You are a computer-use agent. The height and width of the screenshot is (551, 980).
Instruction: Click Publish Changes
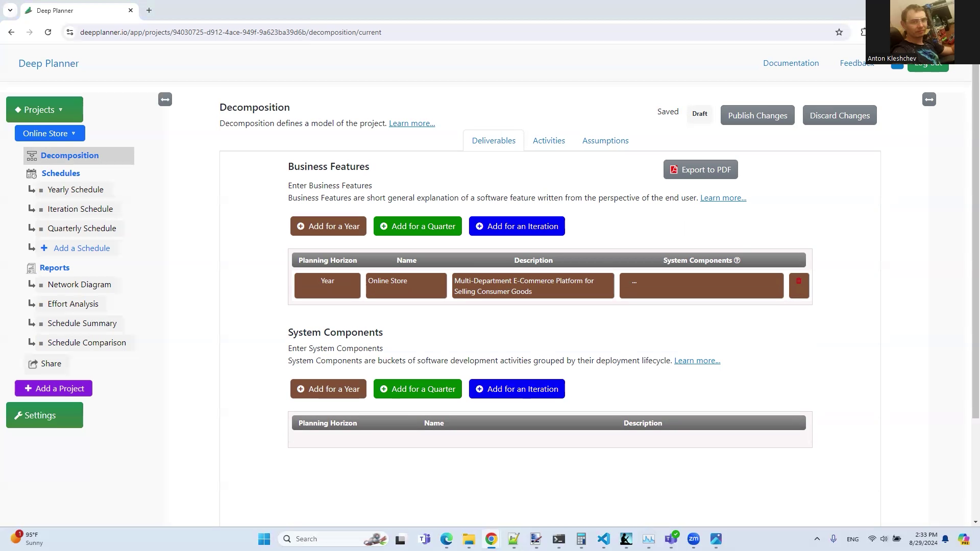tap(757, 115)
